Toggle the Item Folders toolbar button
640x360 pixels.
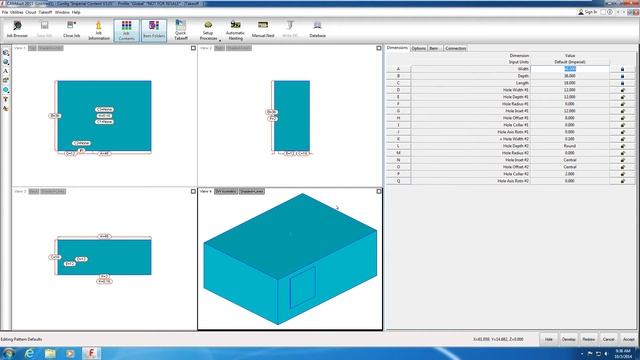pyautogui.click(x=154, y=31)
